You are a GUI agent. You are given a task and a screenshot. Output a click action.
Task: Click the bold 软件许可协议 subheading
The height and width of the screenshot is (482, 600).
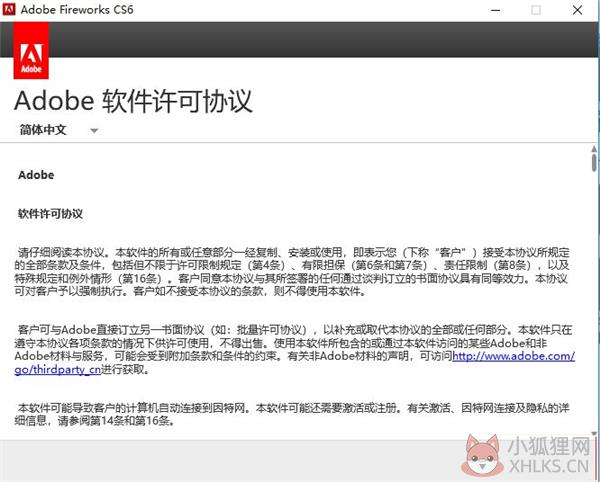pos(50,213)
